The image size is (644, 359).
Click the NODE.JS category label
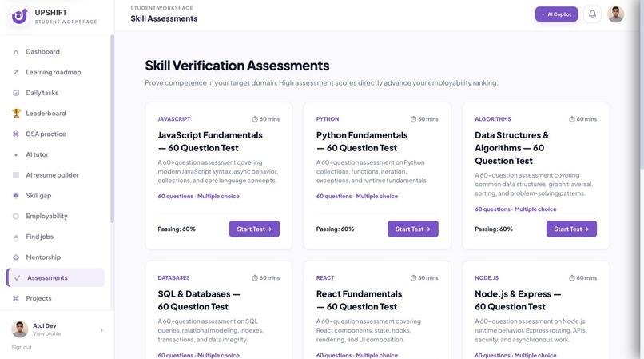click(487, 278)
